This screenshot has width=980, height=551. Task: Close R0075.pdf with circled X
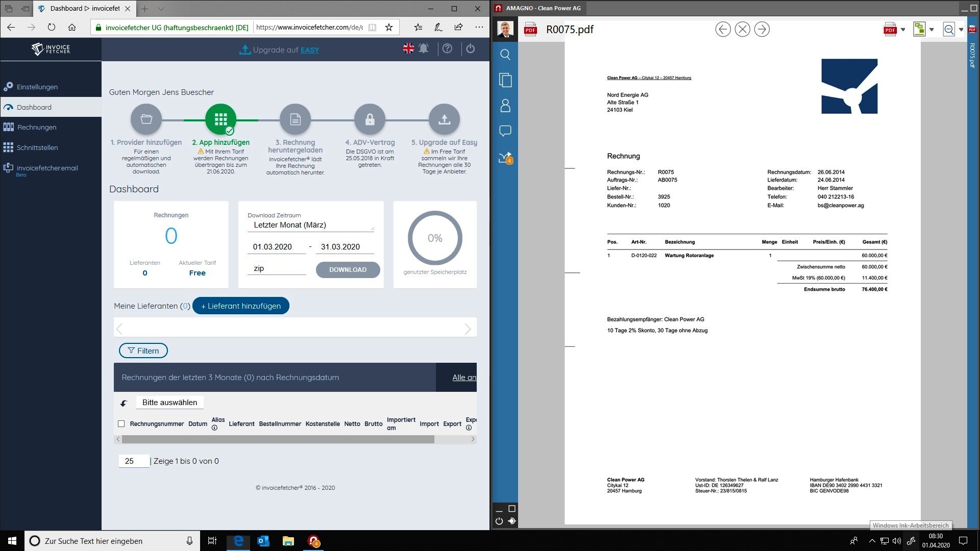point(742,29)
